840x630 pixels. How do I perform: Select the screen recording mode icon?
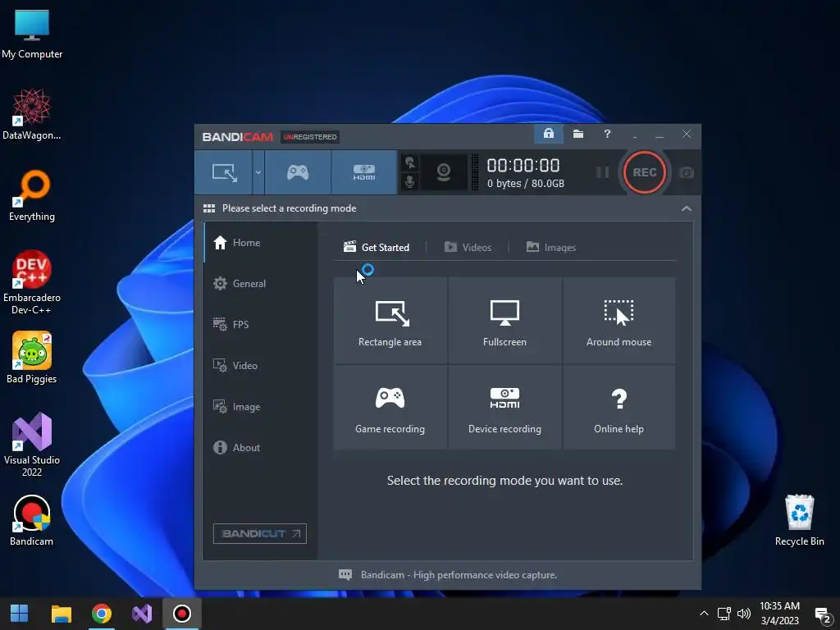(x=224, y=172)
